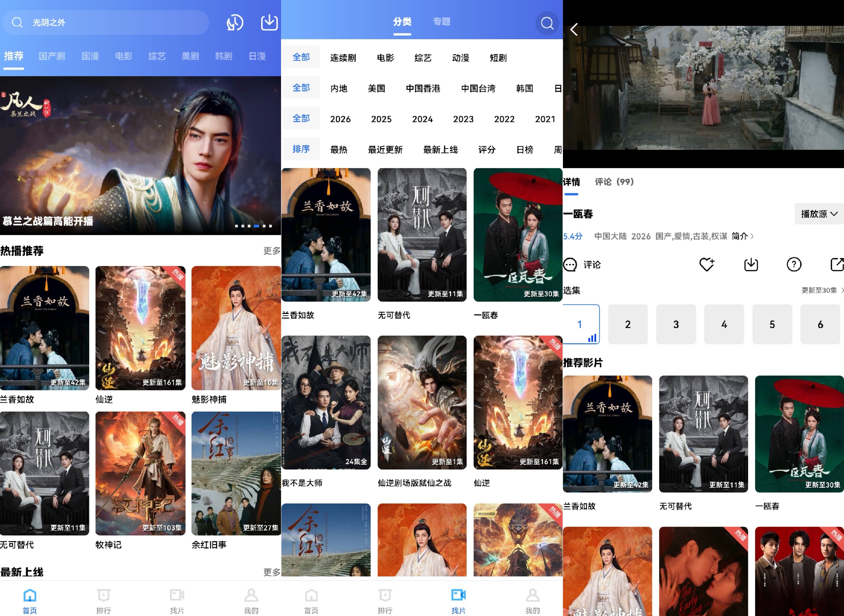Screen dimensions: 844x616
Task: Switch to 电影 tab on home screen
Action: (x=124, y=56)
